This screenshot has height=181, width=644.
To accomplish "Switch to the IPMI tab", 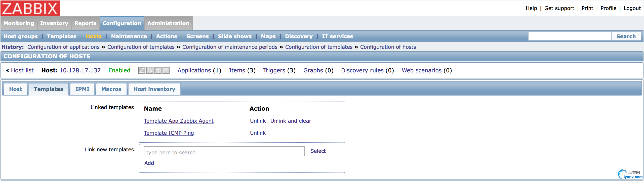I will pyautogui.click(x=82, y=89).
